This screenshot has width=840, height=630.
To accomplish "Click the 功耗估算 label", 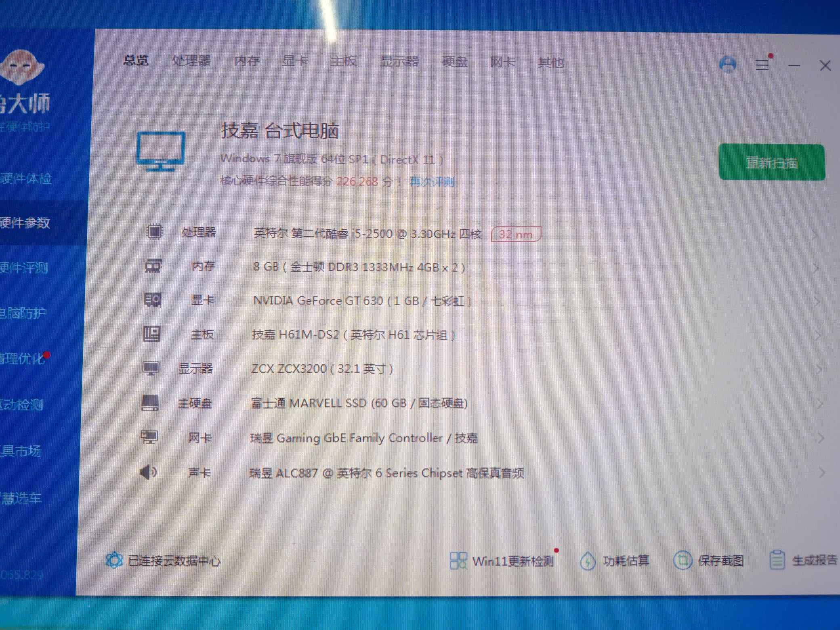I will (626, 561).
